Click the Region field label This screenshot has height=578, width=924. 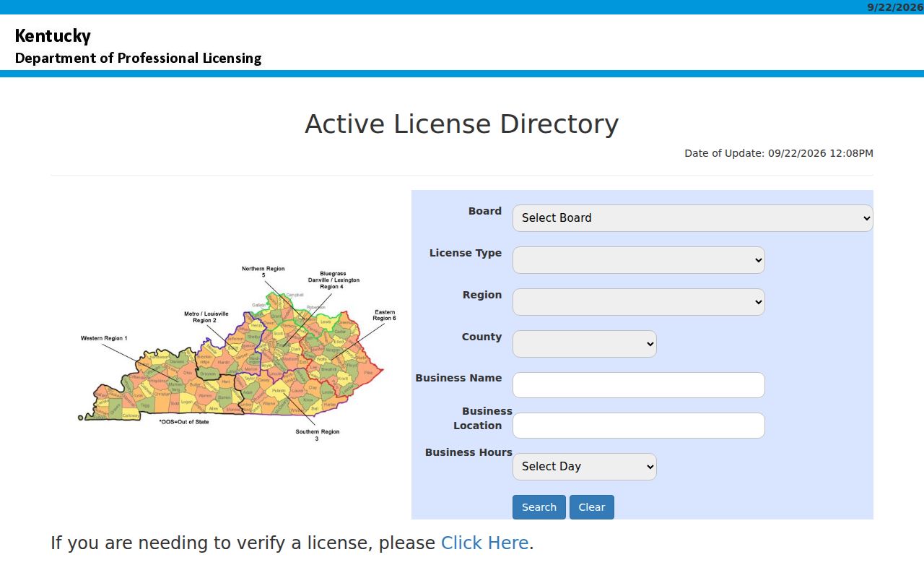(482, 295)
